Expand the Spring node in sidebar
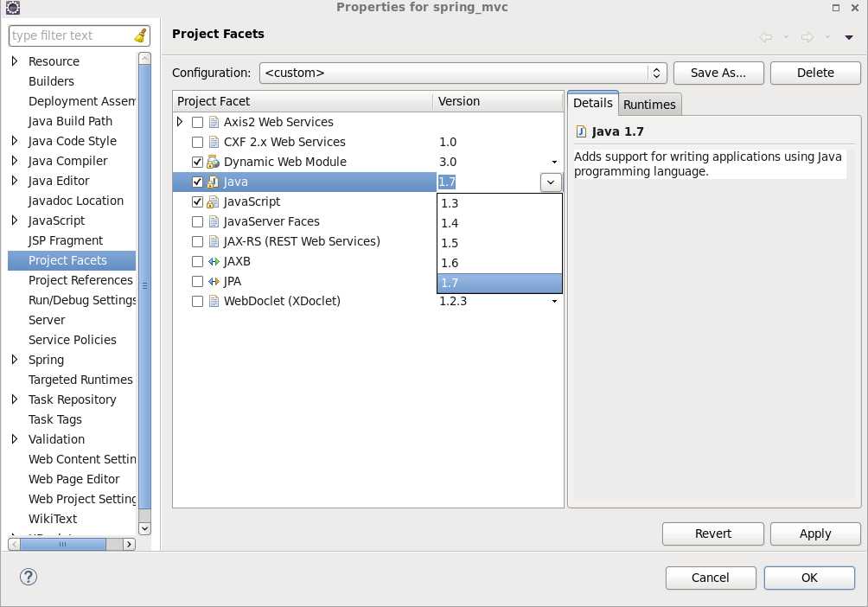868x607 pixels. (x=15, y=360)
